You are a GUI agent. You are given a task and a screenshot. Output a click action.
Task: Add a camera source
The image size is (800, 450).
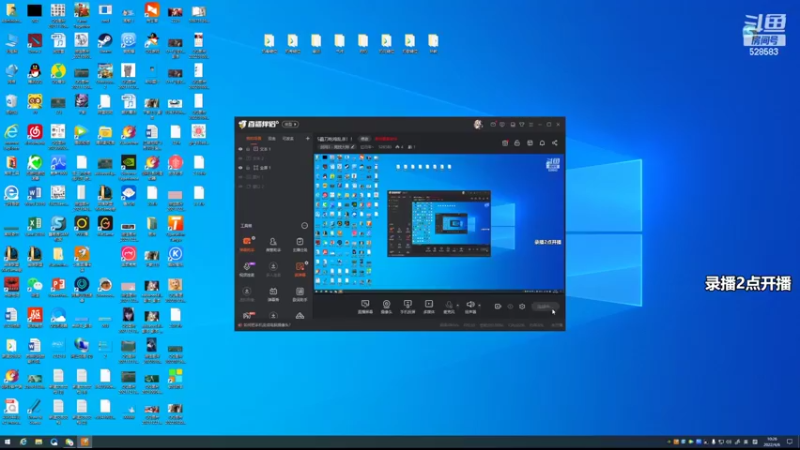tap(386, 306)
